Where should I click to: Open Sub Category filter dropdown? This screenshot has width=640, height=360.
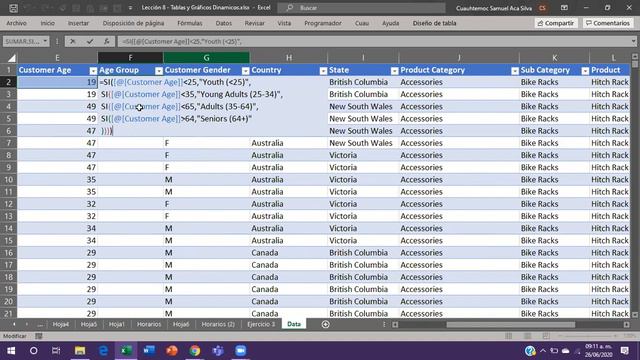point(585,71)
